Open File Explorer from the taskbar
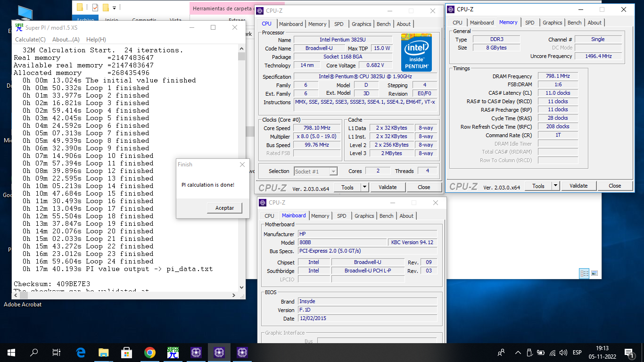Screen dimensions: 644x362 click(104, 353)
